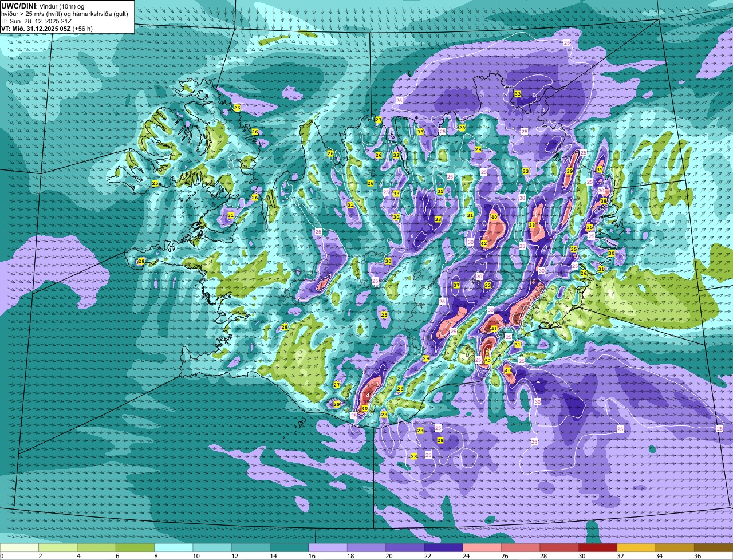Screen dimensions: 733x560
Task: Click the 6–8 m/s olive green legend swatch
Action: tap(135, 548)
